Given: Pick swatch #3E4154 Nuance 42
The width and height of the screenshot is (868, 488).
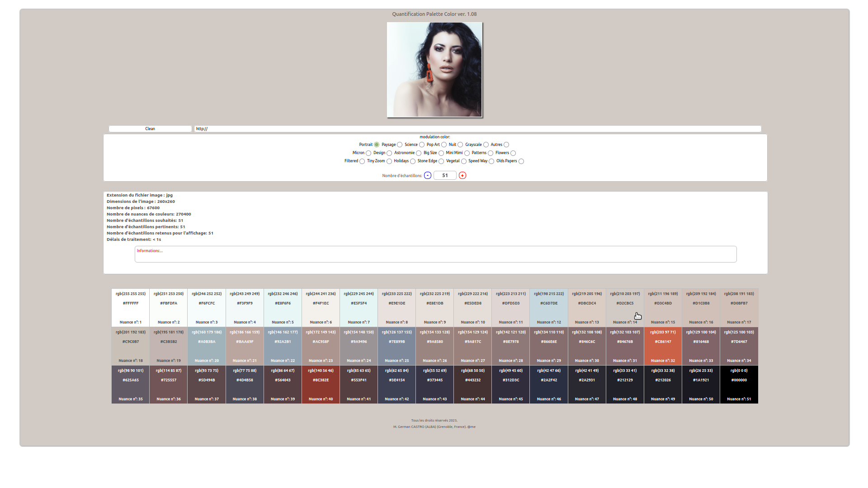Looking at the screenshot, I should point(397,385).
